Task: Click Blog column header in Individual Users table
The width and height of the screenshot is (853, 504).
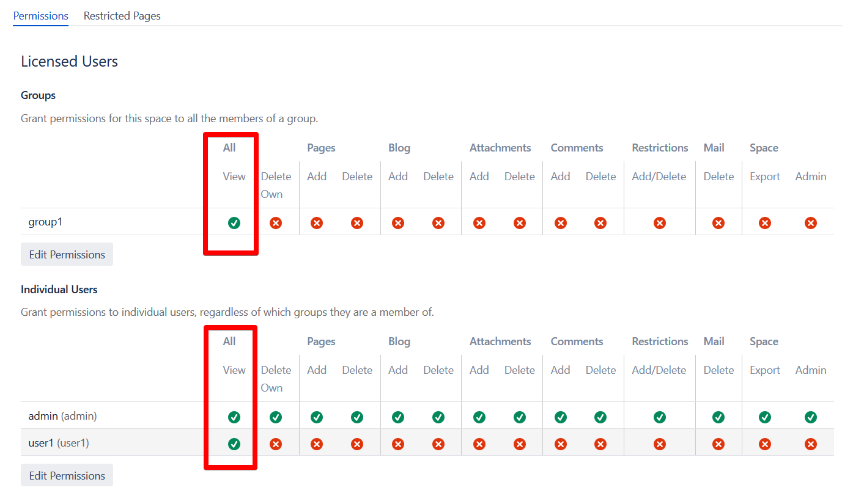Action: [399, 341]
